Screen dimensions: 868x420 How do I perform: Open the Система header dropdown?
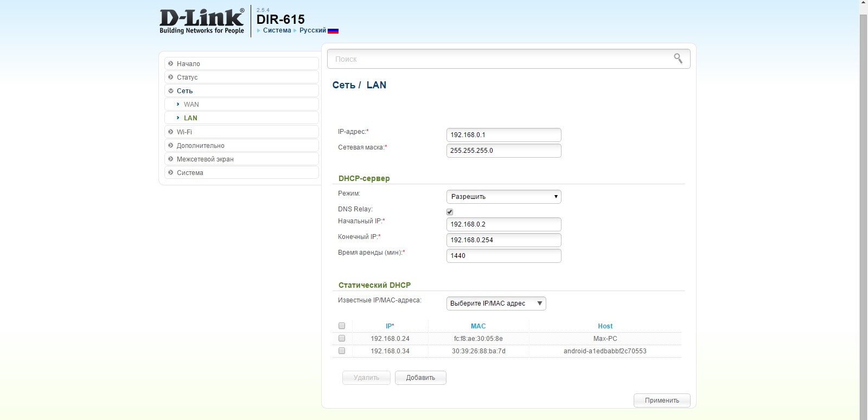pyautogui.click(x=277, y=30)
